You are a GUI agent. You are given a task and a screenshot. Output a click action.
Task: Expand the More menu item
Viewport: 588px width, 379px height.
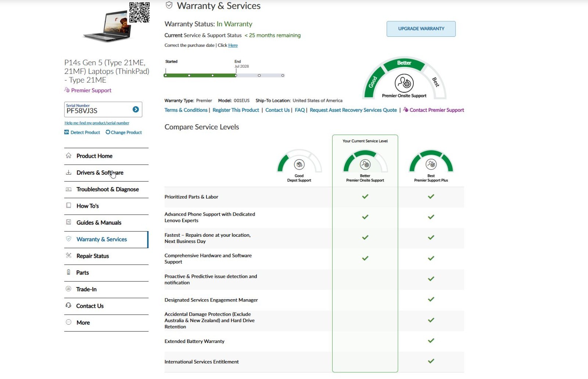point(106,322)
